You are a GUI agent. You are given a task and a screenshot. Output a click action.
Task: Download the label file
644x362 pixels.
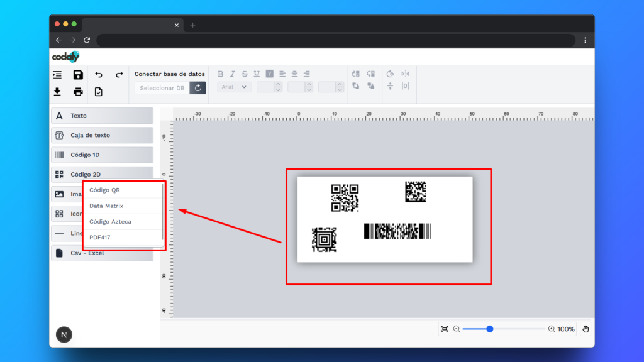click(57, 92)
